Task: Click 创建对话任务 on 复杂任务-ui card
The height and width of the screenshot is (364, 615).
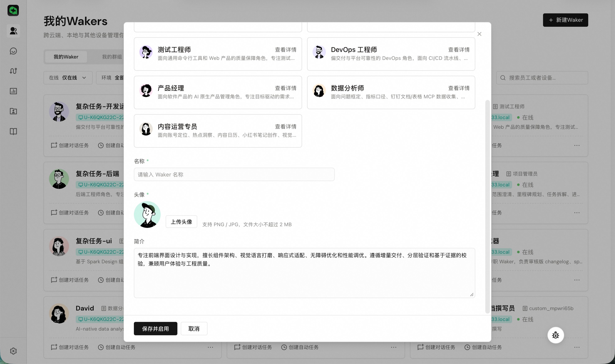Action: tap(70, 280)
